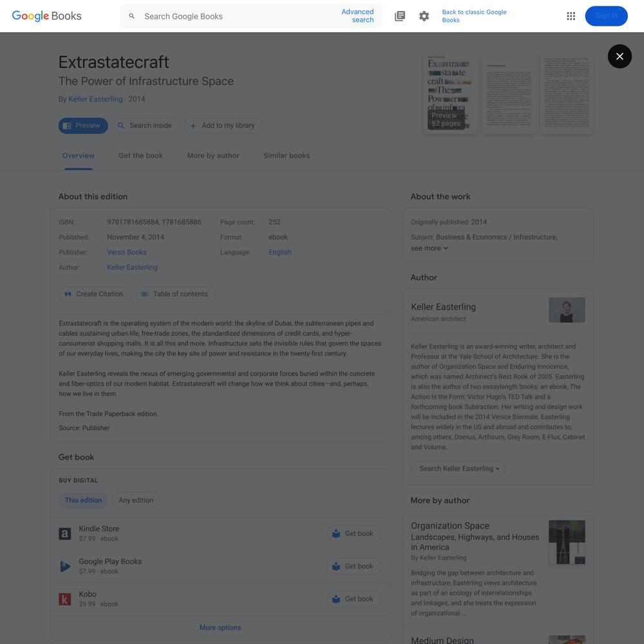Image resolution: width=644 pixels, height=644 pixels.
Task: Click Get book for Kobo
Action: click(354, 599)
